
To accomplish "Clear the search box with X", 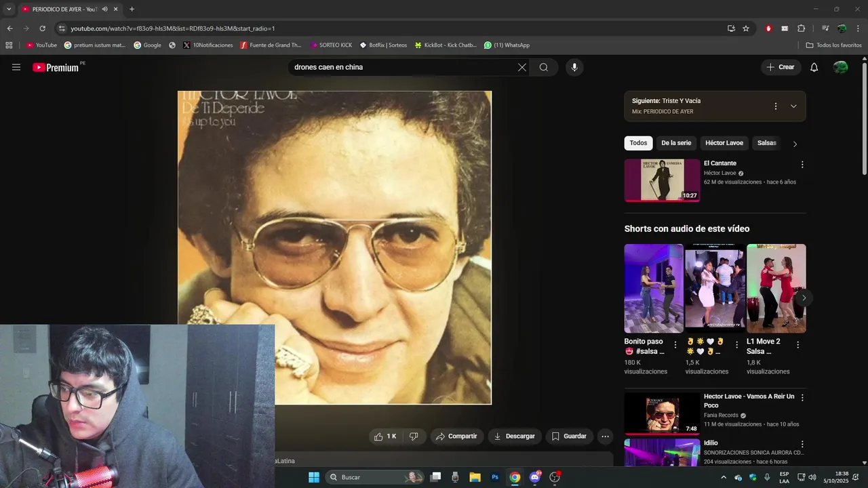I will coord(521,67).
